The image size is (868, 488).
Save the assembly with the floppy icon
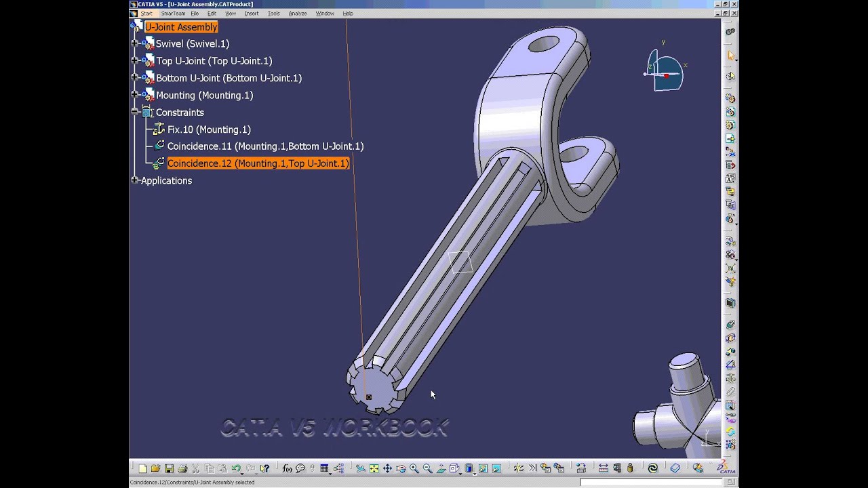(x=169, y=468)
